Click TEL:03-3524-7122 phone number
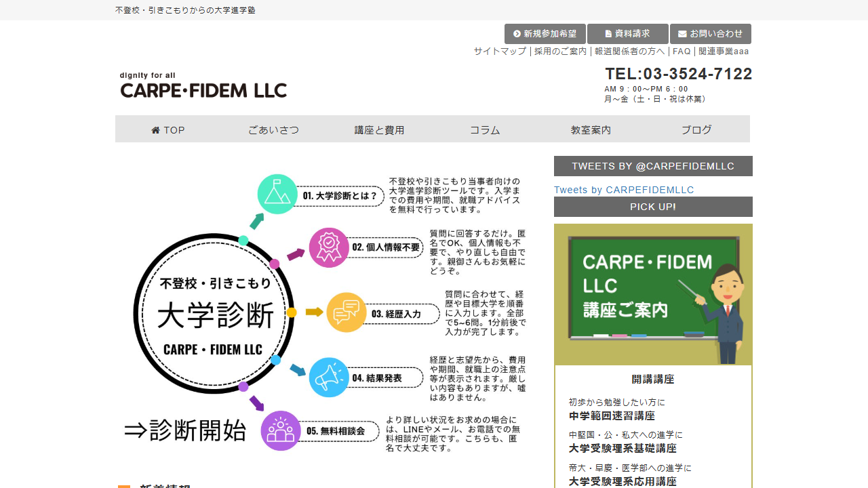 tap(679, 74)
